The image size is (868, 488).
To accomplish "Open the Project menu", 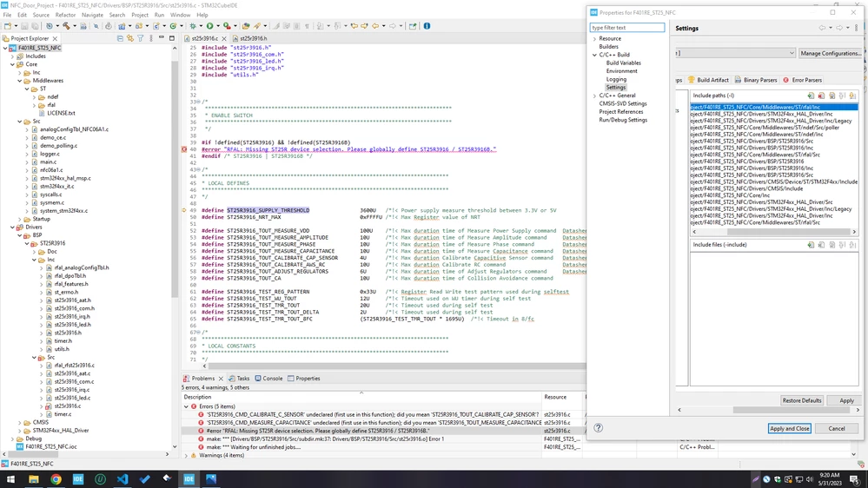I will [140, 15].
